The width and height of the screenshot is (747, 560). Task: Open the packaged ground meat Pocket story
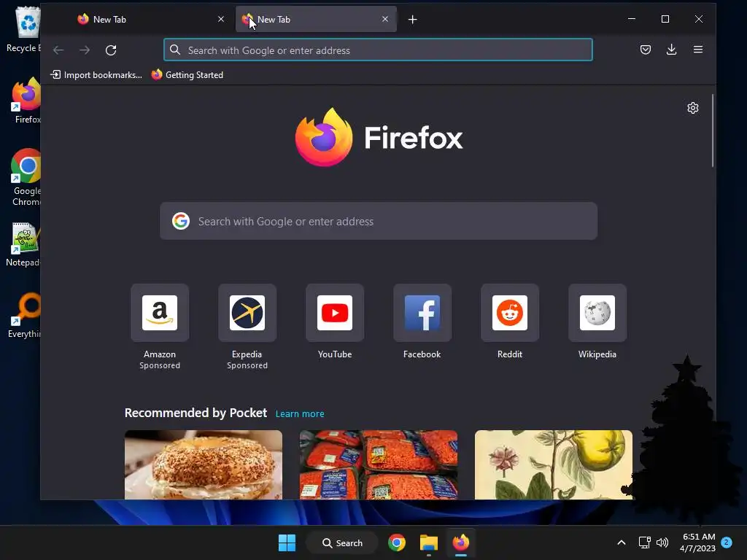click(x=379, y=464)
